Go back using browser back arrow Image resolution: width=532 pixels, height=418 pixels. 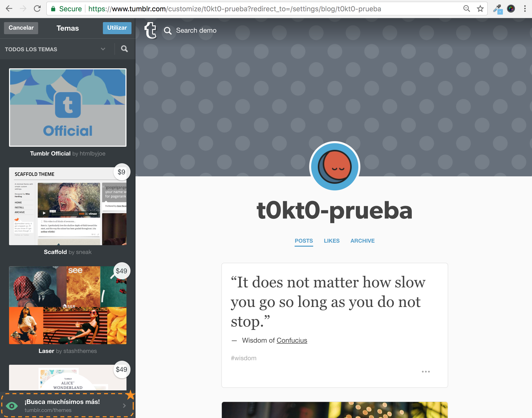(9, 9)
